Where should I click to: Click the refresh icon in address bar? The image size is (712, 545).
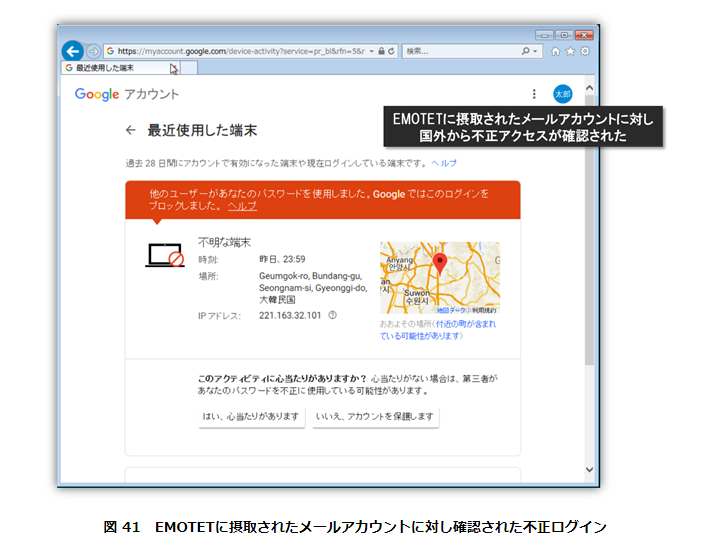(391, 50)
